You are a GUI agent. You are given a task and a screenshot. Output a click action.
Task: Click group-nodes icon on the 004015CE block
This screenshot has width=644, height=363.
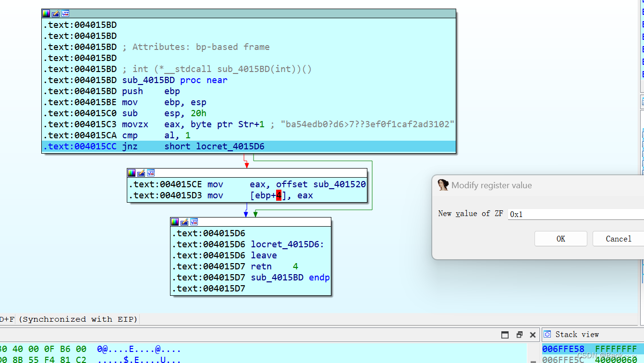click(151, 173)
